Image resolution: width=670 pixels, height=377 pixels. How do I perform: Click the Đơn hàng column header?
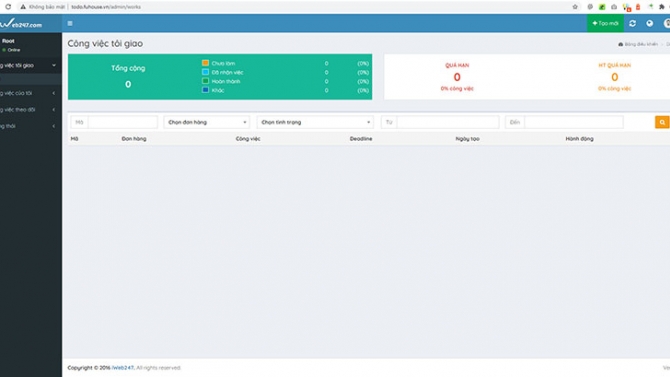pyautogui.click(x=134, y=139)
